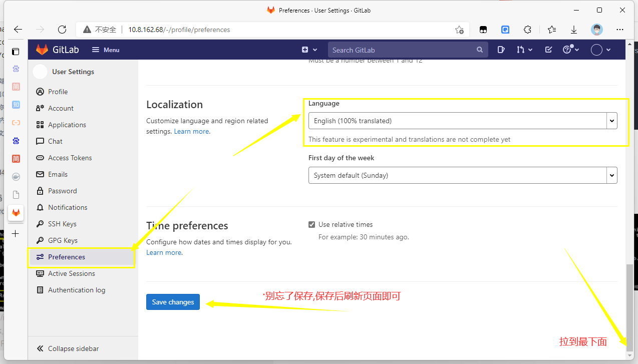Image resolution: width=638 pixels, height=364 pixels.
Task: Switch to the blank page icon vertical tab
Action: point(16,195)
